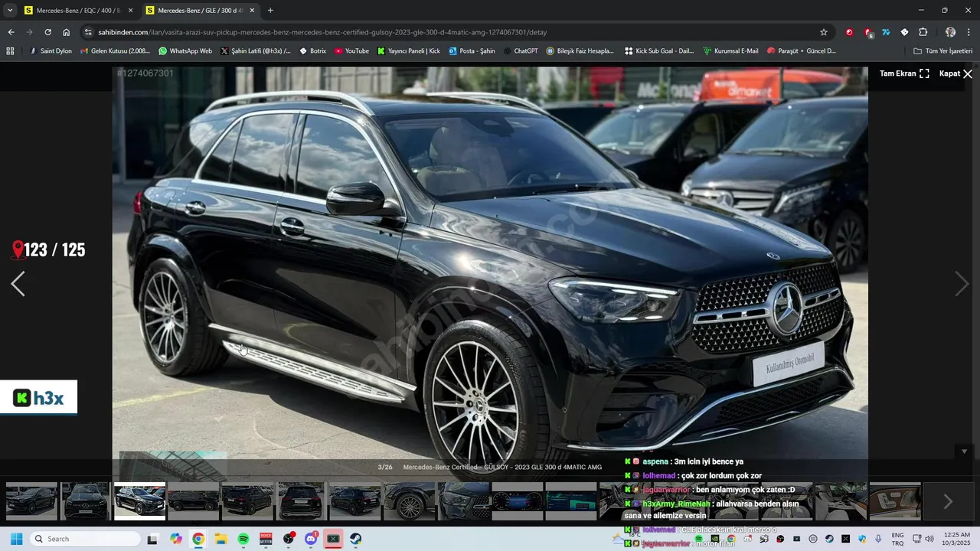Open Şahin Latifi X bookmark
Screen dimensions: 980x551
point(256,51)
